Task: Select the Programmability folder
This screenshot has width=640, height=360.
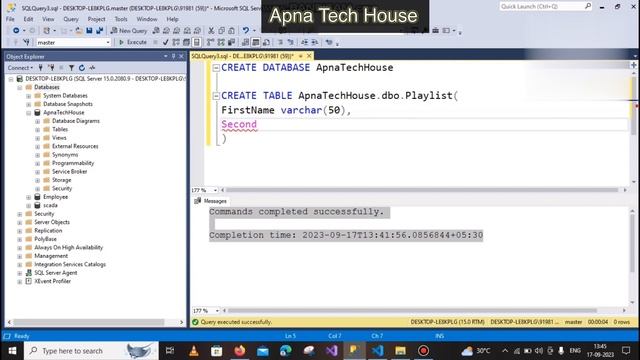Action: click(73, 163)
